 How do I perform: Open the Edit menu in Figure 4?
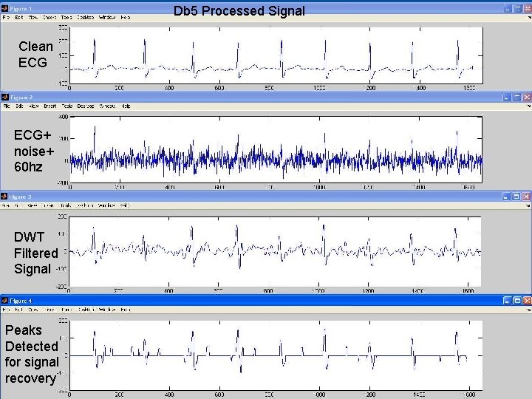click(x=19, y=310)
